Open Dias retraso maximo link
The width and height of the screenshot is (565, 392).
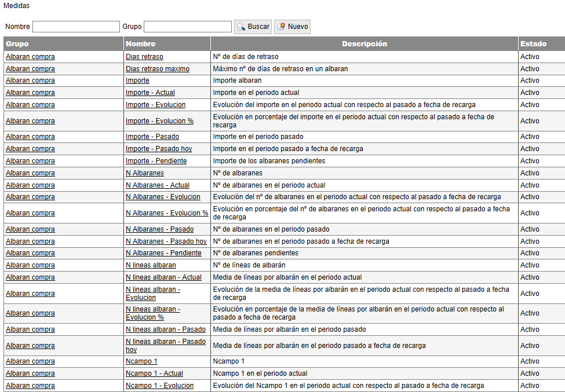(157, 69)
